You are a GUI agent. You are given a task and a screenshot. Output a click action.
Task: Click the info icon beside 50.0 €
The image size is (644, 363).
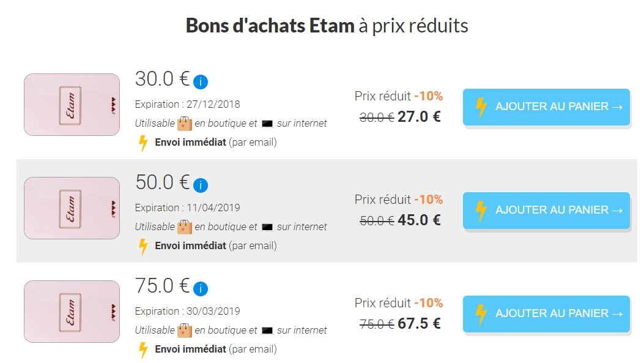point(201,185)
